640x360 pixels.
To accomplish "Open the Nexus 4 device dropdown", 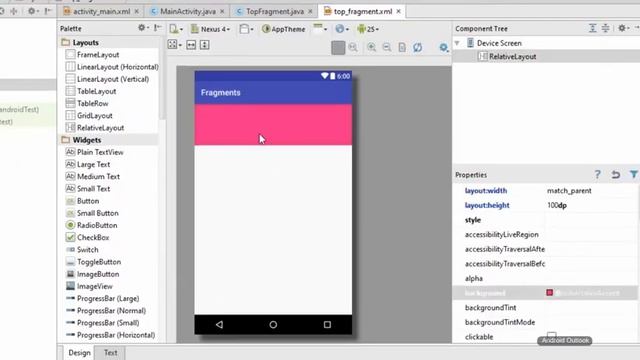I will (211, 29).
